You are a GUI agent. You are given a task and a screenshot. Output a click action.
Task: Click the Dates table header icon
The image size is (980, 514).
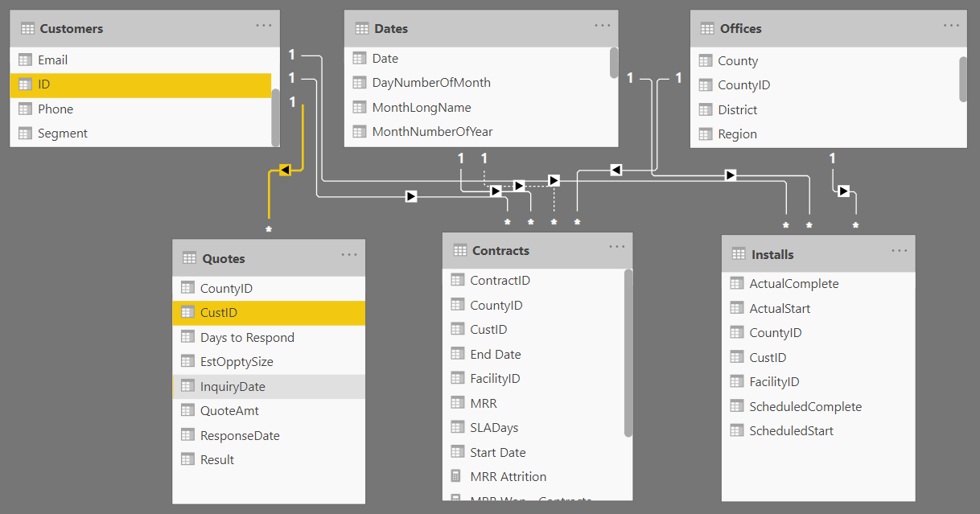tap(361, 28)
